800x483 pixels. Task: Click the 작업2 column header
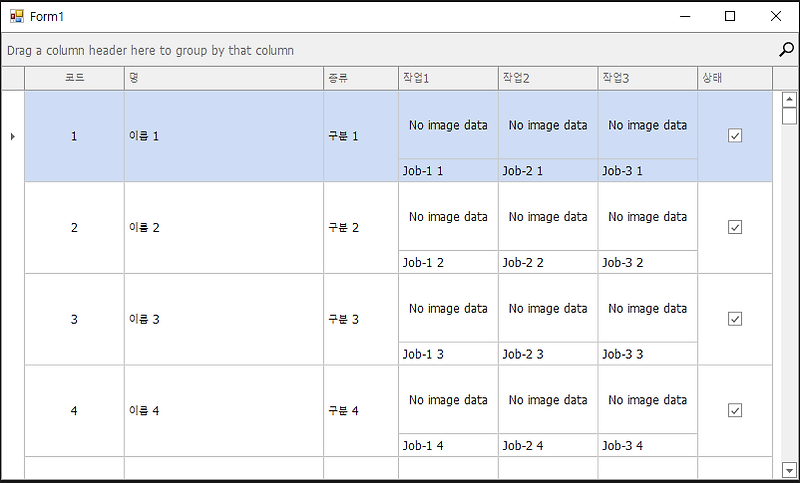[548, 78]
